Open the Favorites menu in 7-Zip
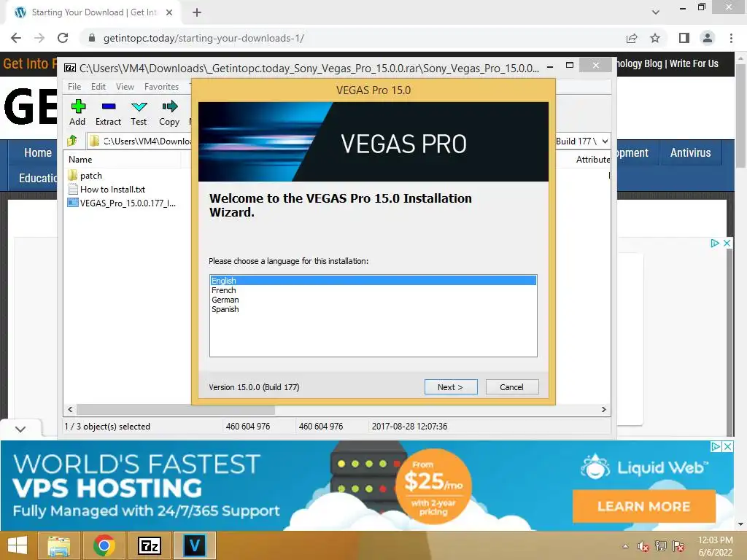Viewport: 747px width, 560px height. coord(161,87)
